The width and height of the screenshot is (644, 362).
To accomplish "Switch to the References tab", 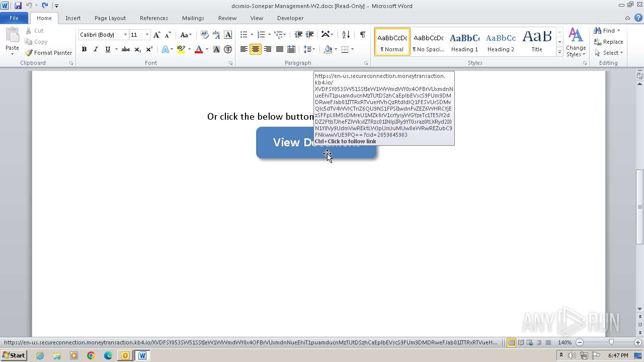I will 154,18.
